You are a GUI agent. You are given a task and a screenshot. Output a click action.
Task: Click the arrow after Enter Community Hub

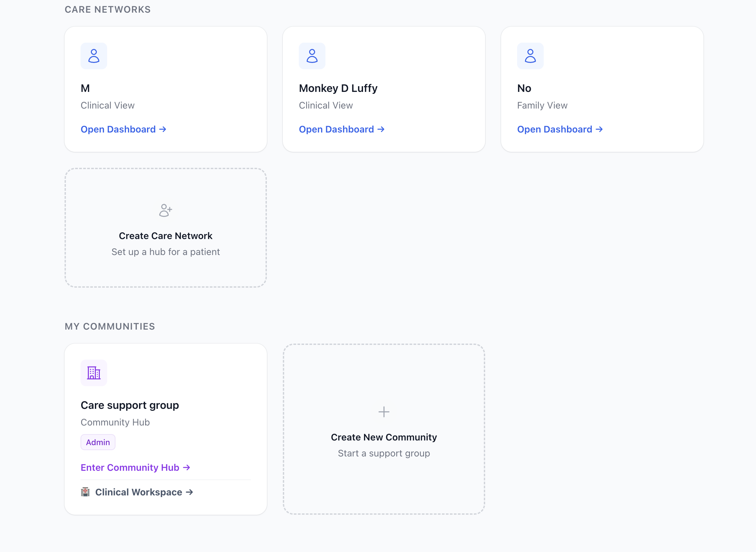187,467
